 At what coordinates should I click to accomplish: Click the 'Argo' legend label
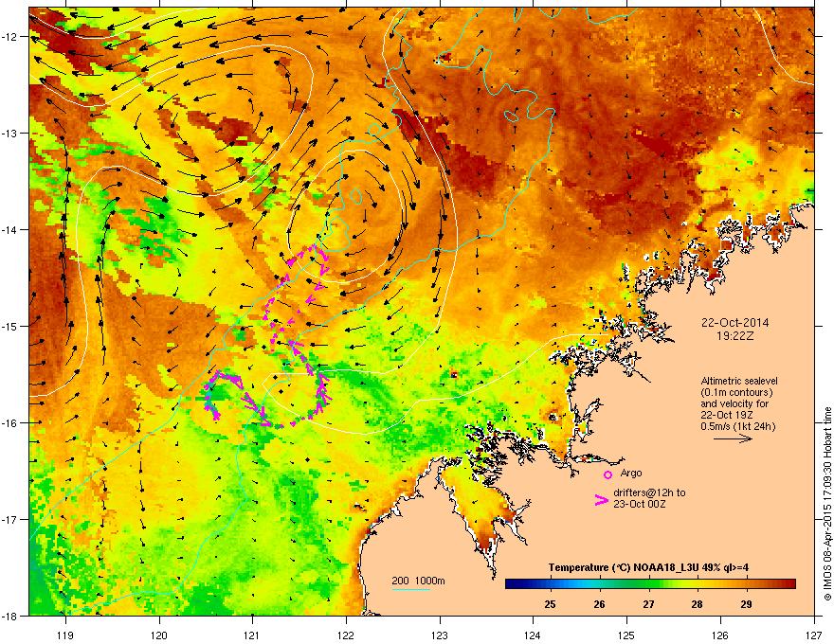pyautogui.click(x=631, y=473)
